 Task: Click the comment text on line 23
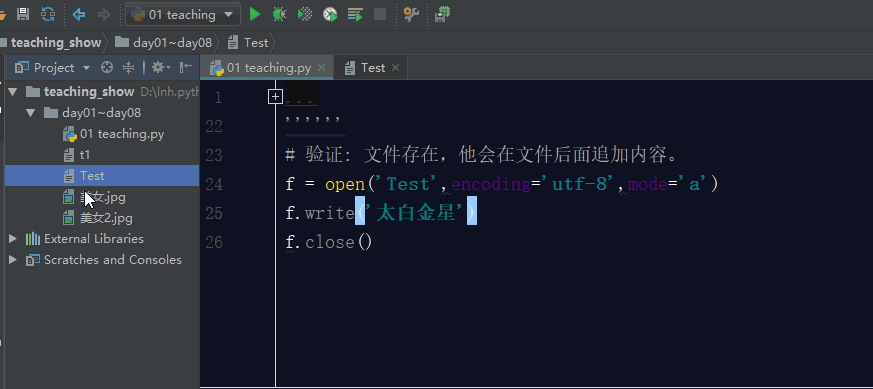pos(482,155)
